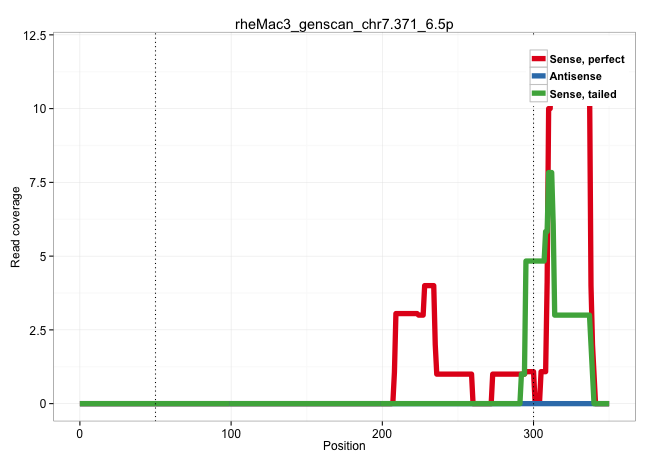Click the red Sense, perfect legend swatch
The width and height of the screenshot is (650, 460).
539,59
